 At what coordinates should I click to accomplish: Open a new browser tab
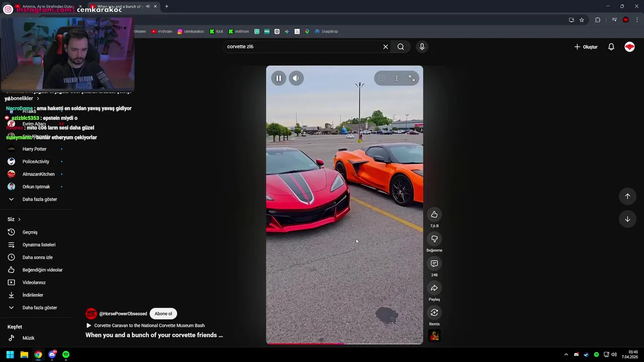[x=167, y=7]
